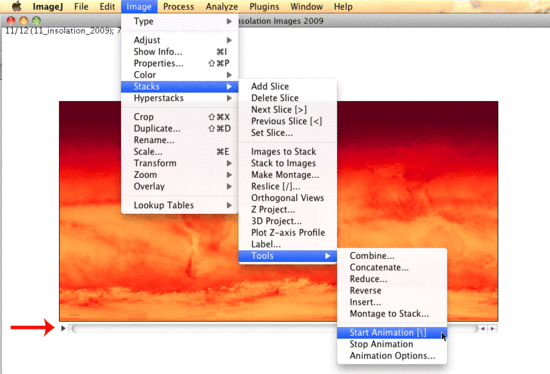Select Start Animation [\]

[x=392, y=333]
